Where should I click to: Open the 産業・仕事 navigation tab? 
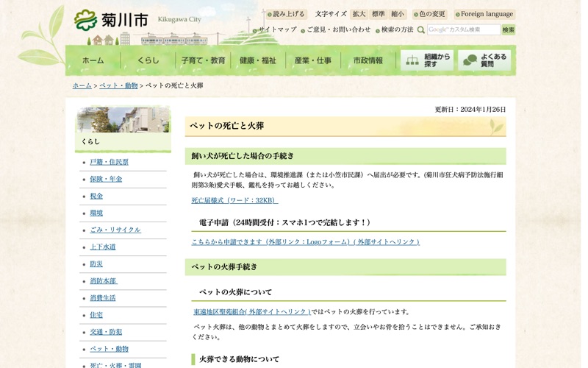[x=313, y=60]
